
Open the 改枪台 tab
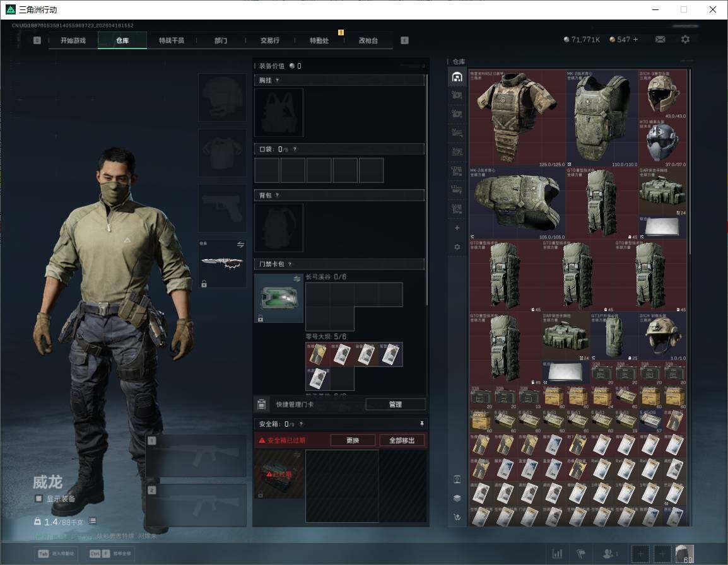pyautogui.click(x=368, y=40)
